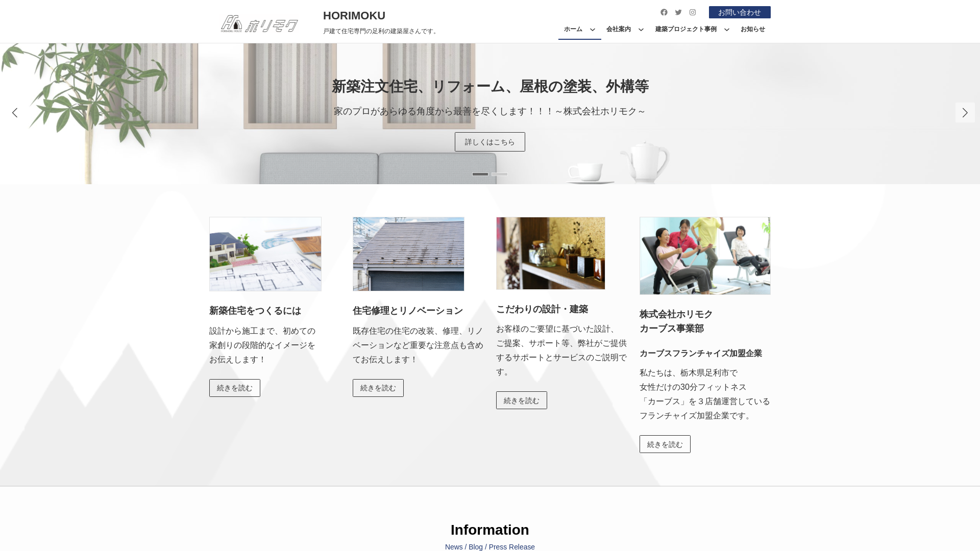The height and width of the screenshot is (551, 980).
Task: Open the Instagram social icon
Action: (693, 12)
